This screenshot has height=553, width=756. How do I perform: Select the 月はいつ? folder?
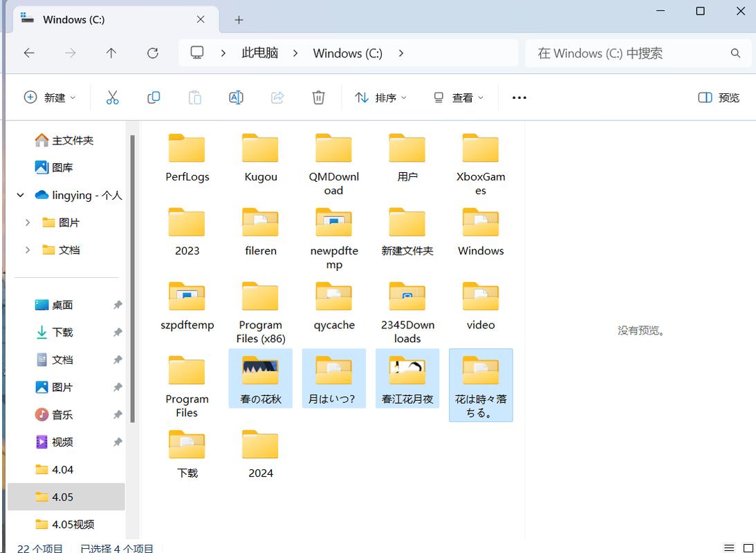pyautogui.click(x=333, y=379)
